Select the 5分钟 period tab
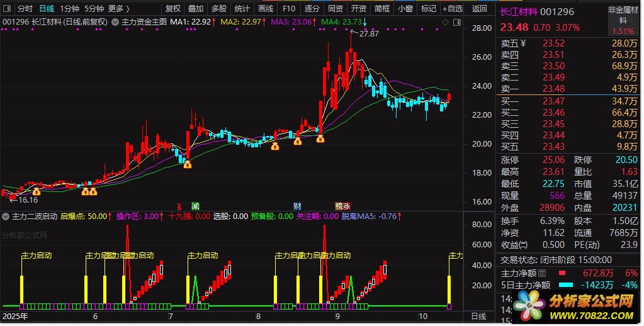The image size is (644, 326). (94, 9)
